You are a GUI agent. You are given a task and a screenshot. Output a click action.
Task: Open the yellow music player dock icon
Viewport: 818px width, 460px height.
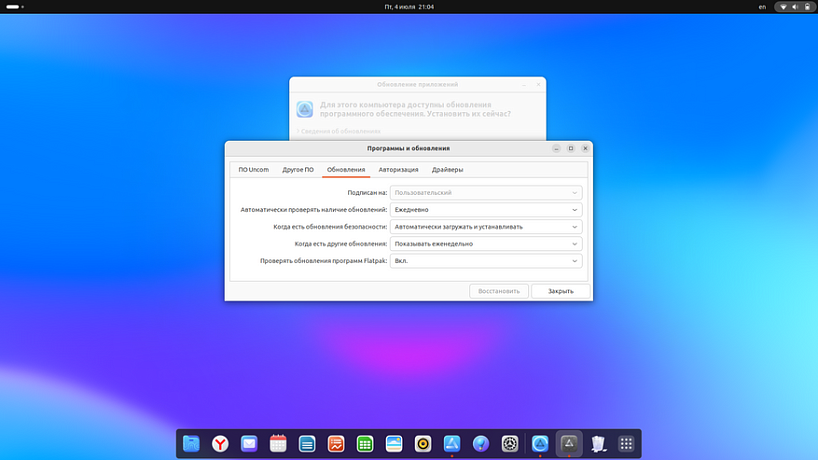pos(423,444)
